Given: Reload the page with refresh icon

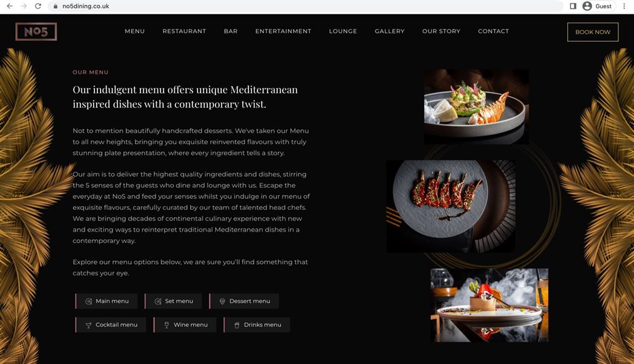Looking at the screenshot, I should coord(38,6).
